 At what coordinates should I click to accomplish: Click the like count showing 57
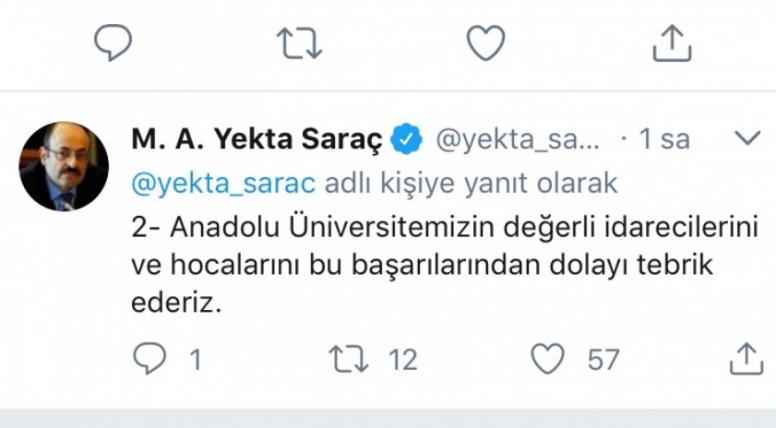[x=603, y=360]
